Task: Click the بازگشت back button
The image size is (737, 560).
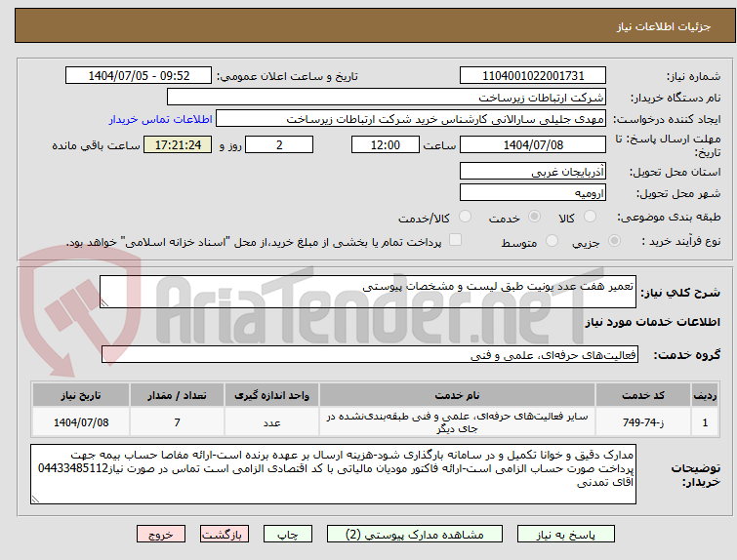Action: click(225, 535)
